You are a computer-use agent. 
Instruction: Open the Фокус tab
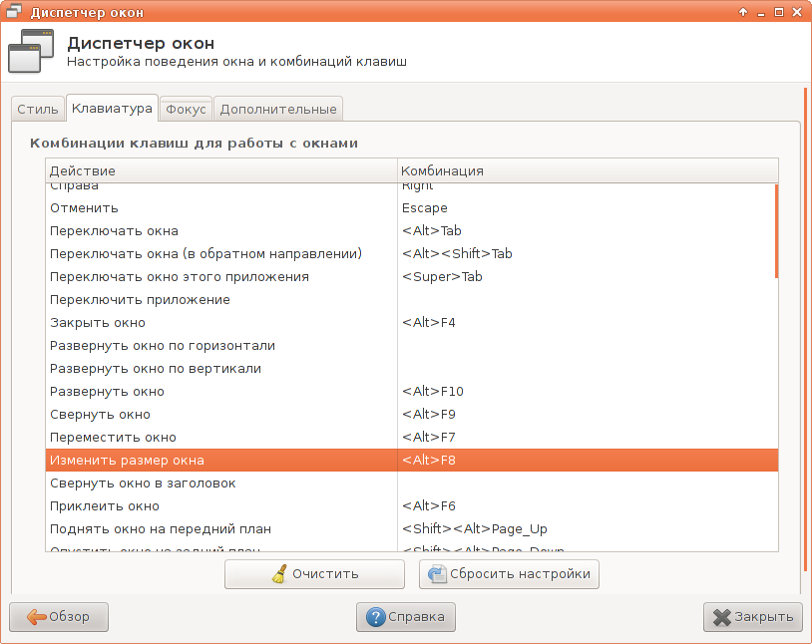[x=186, y=109]
